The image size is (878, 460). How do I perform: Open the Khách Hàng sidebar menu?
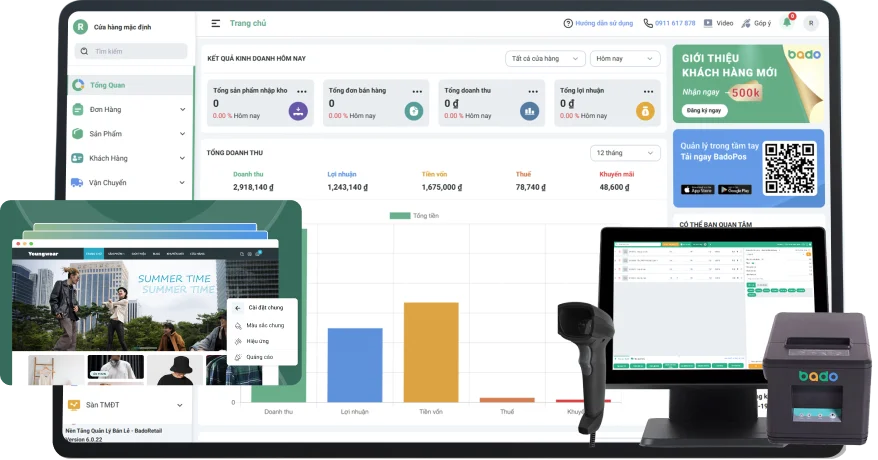pos(129,158)
